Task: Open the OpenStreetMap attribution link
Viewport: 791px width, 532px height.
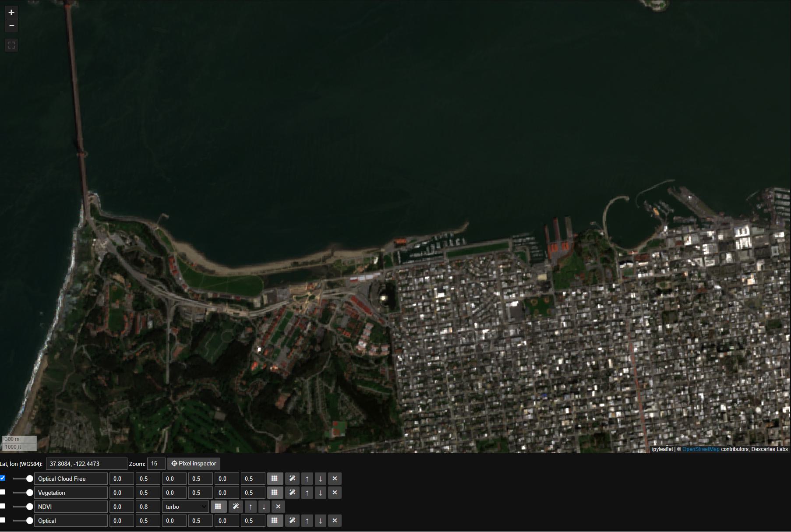Action: (700, 449)
